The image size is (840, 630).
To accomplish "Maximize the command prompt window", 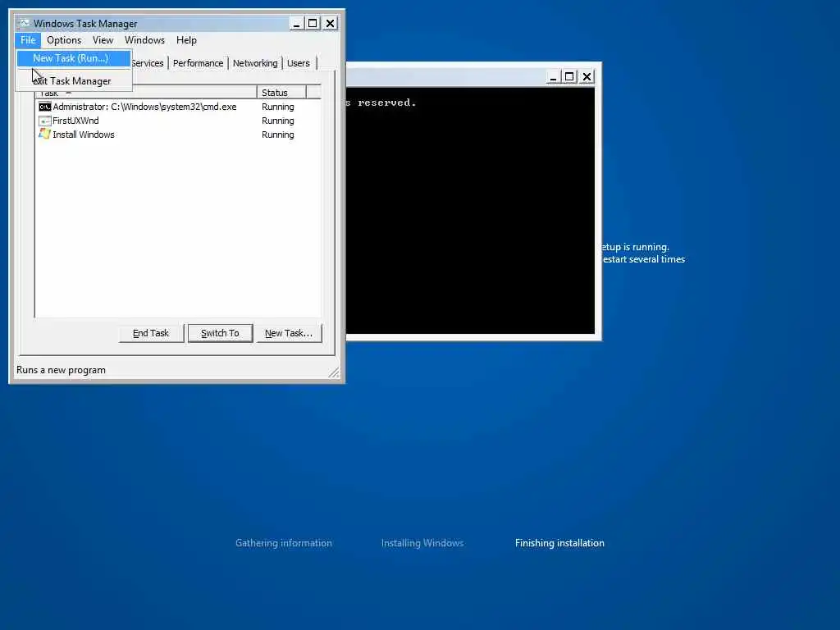I will click(569, 76).
